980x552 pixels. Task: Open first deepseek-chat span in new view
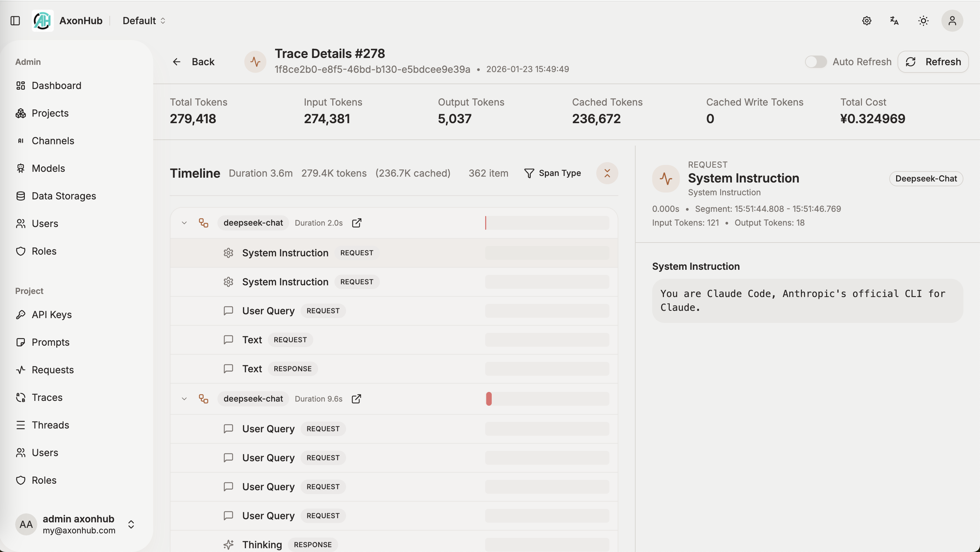(356, 223)
